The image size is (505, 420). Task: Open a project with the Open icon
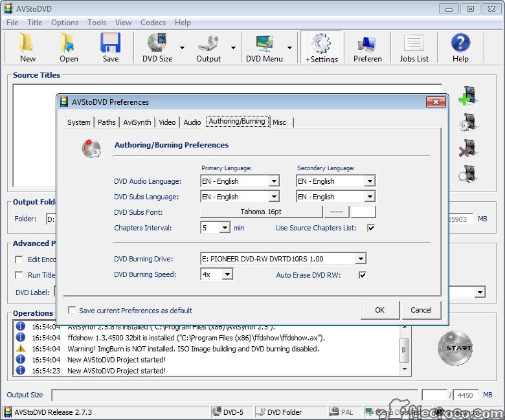pyautogui.click(x=67, y=43)
